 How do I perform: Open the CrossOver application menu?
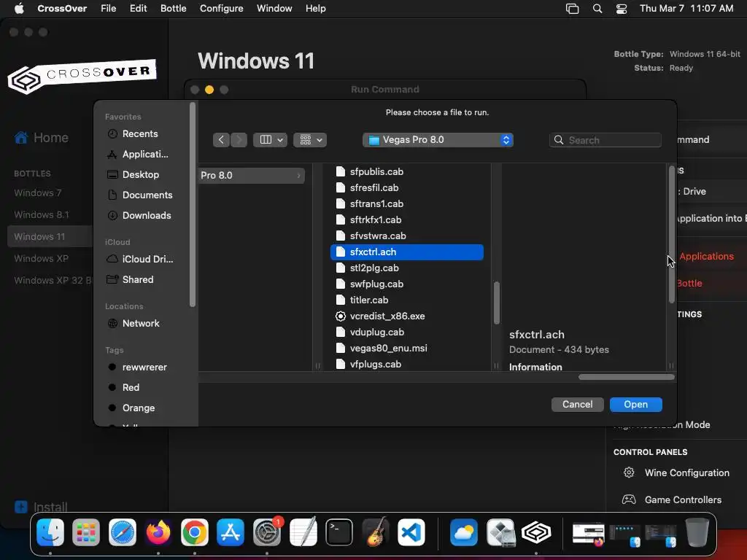(63, 9)
